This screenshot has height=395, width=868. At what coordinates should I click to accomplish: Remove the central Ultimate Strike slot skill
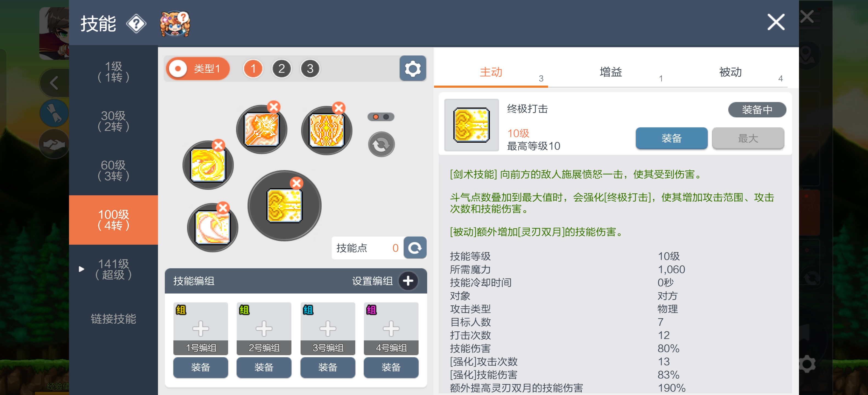(296, 183)
